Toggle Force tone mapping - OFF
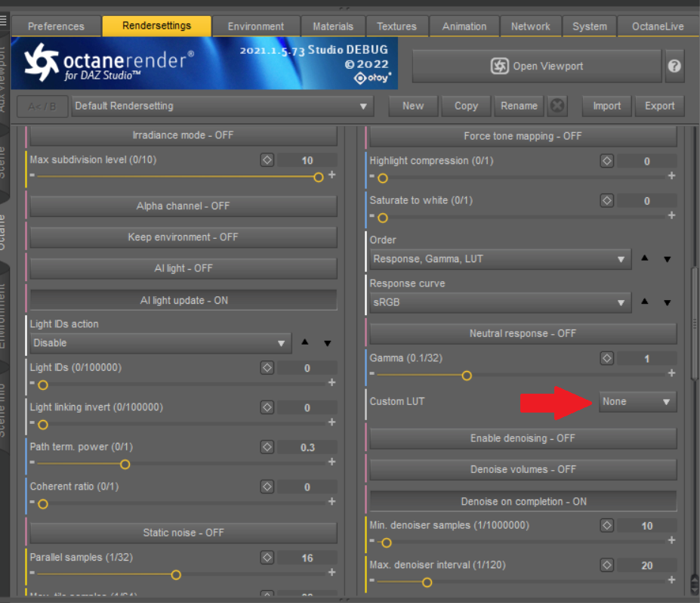This screenshot has height=603, width=700. [x=523, y=136]
